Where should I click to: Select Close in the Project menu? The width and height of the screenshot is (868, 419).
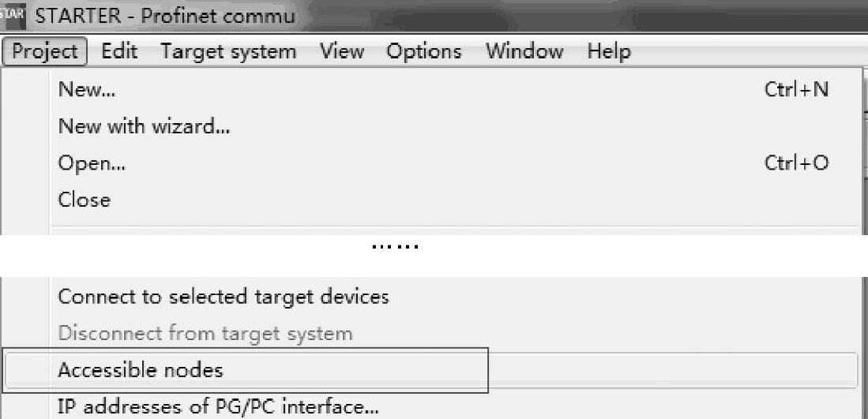pyautogui.click(x=85, y=200)
